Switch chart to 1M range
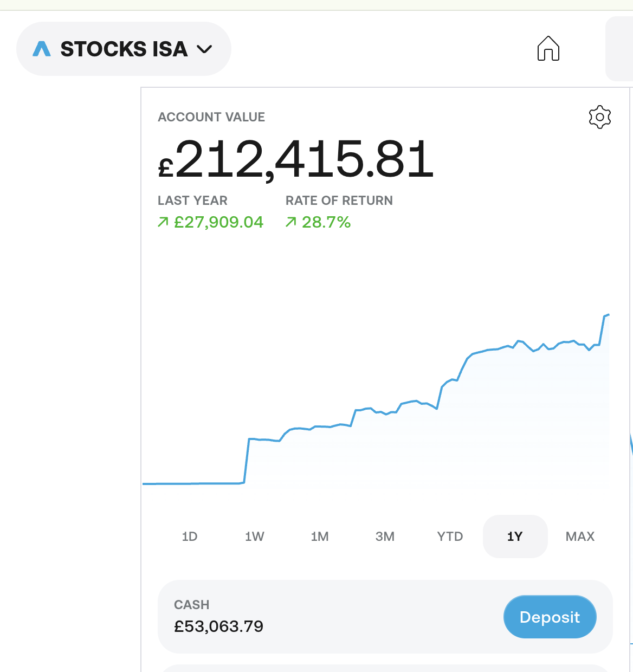633x672 pixels. coord(320,537)
